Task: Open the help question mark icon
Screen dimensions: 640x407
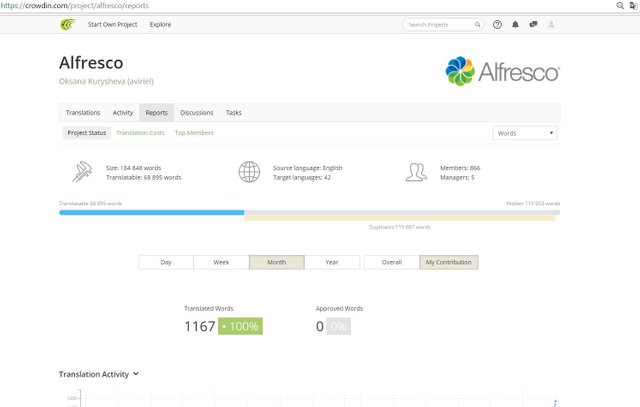Action: tap(497, 24)
